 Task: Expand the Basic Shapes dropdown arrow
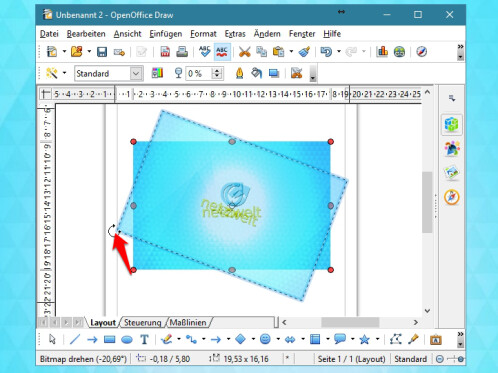pyautogui.click(x=253, y=340)
